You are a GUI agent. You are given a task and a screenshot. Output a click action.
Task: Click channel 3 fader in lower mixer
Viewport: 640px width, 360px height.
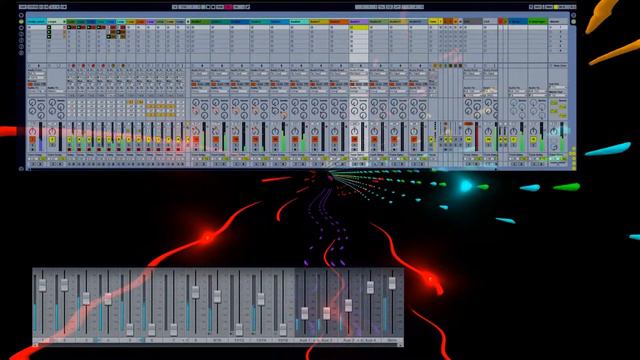pyautogui.click(x=86, y=298)
